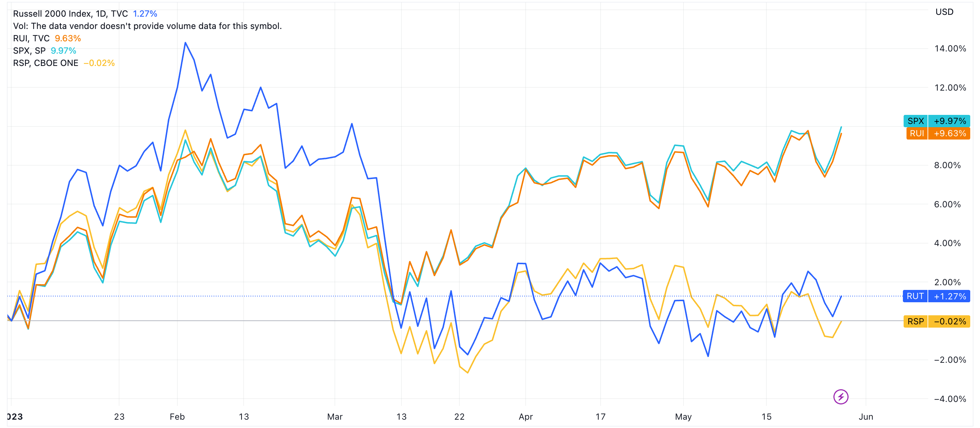Click the Vol data vendor notice
Viewport: 980px width, 428px height.
[x=147, y=26]
